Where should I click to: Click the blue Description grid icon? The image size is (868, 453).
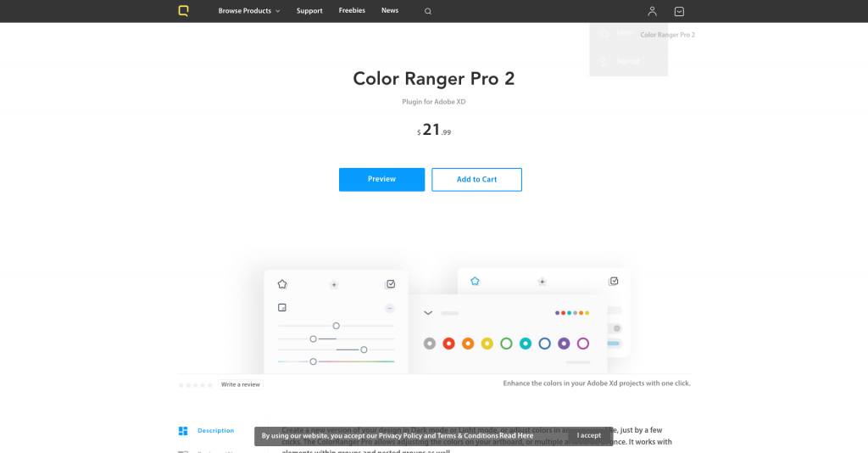pyautogui.click(x=183, y=431)
